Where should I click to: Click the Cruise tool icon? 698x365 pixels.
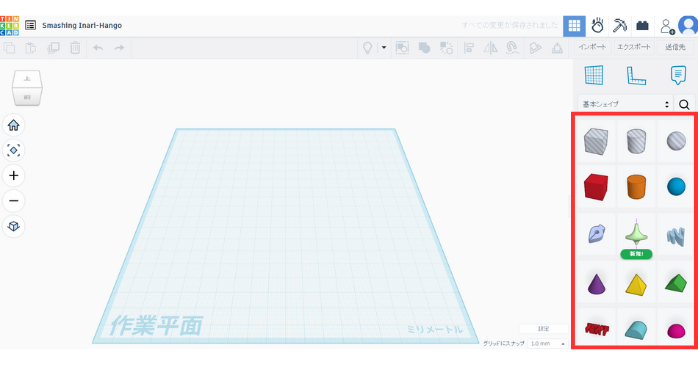click(x=513, y=48)
